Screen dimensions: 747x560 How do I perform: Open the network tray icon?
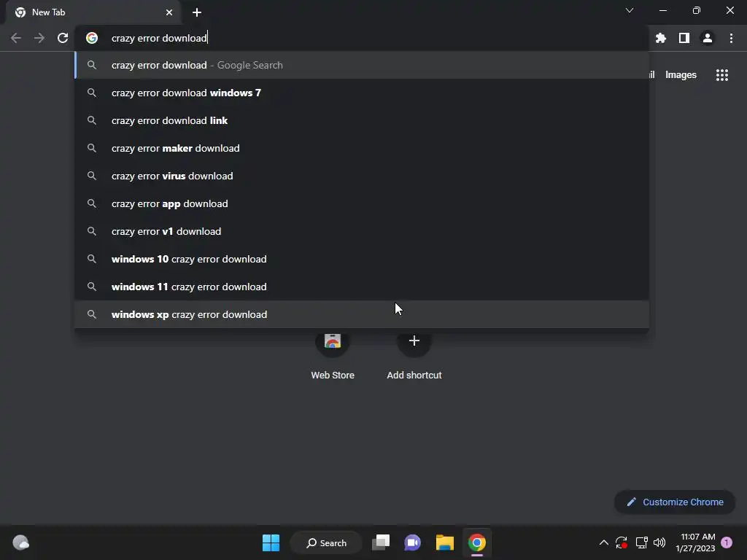(642, 542)
